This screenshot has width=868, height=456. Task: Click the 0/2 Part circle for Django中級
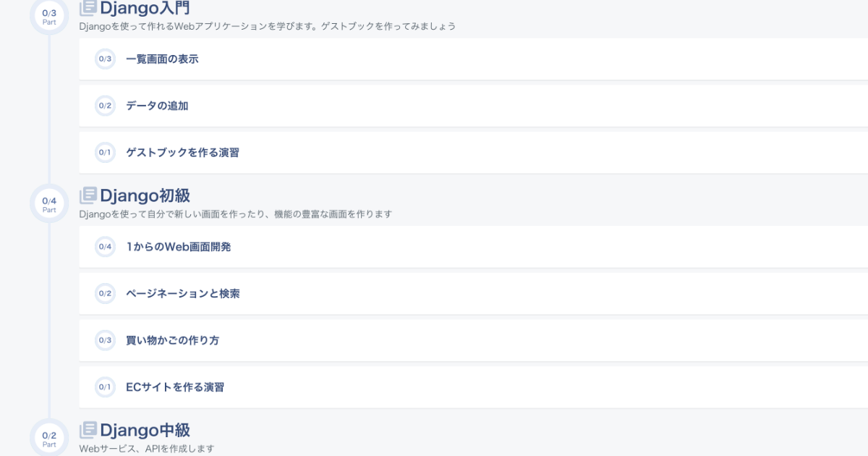click(x=49, y=438)
